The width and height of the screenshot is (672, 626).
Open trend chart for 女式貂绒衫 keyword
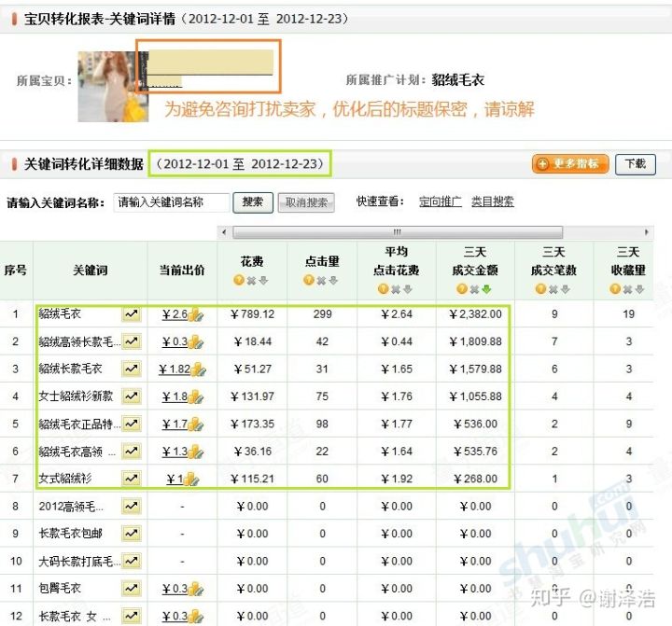pyautogui.click(x=132, y=479)
